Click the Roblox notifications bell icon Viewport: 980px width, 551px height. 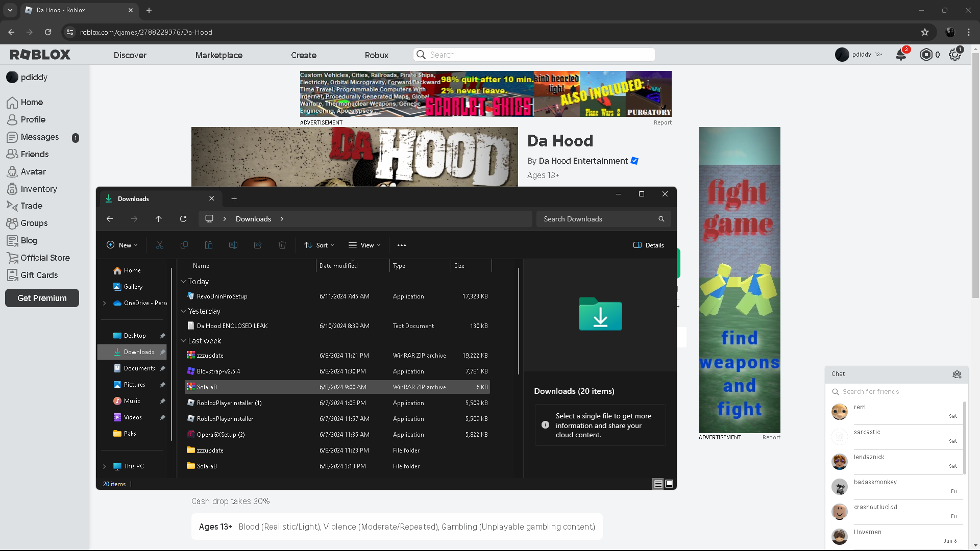(x=901, y=55)
